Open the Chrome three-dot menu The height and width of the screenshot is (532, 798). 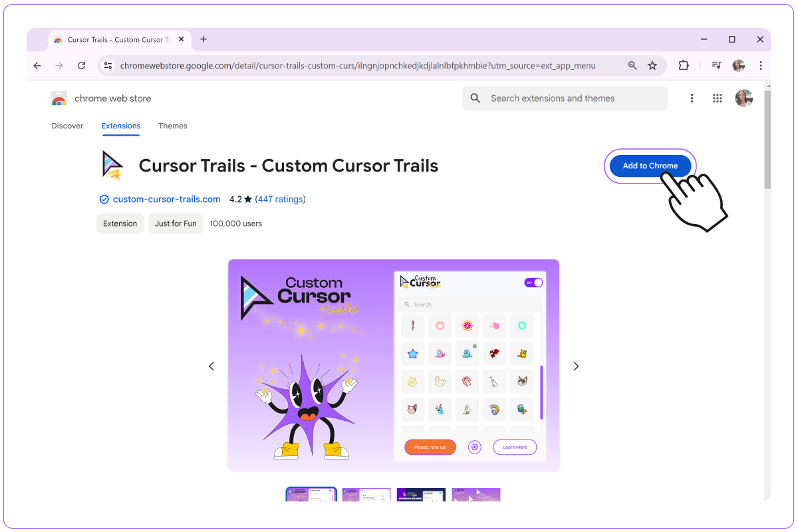(x=760, y=65)
